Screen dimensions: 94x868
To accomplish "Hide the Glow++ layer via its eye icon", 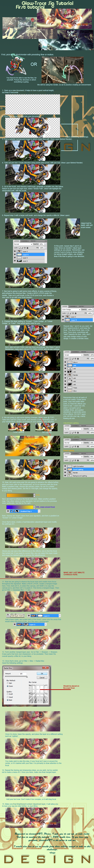I will (x=65, y=362).
